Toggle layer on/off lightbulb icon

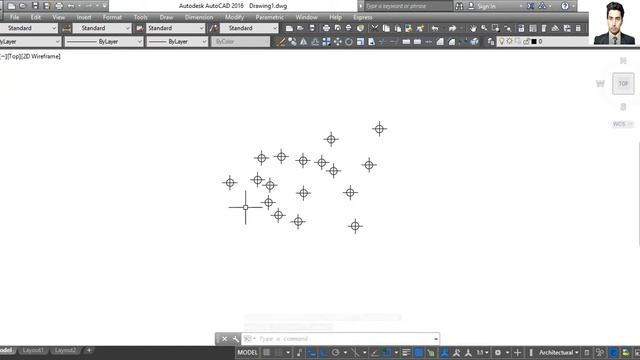pyautogui.click(x=502, y=42)
